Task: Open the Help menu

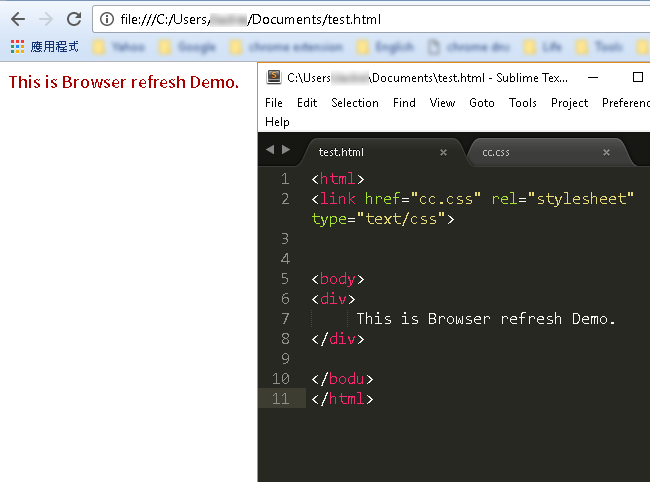Action: point(277,122)
